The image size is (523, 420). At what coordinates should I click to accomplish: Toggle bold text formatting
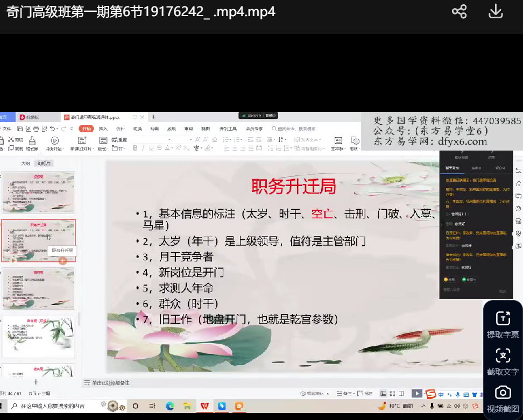[135, 148]
